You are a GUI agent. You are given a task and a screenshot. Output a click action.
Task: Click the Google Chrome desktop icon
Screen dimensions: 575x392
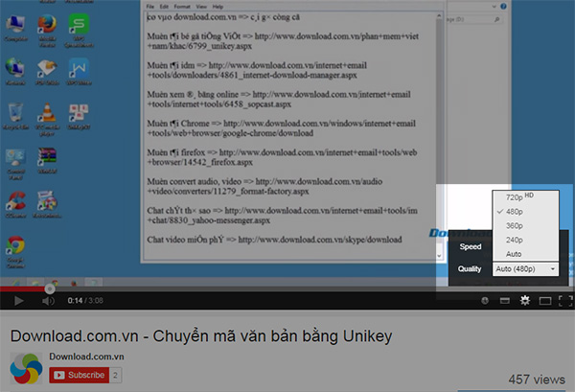tap(15, 252)
